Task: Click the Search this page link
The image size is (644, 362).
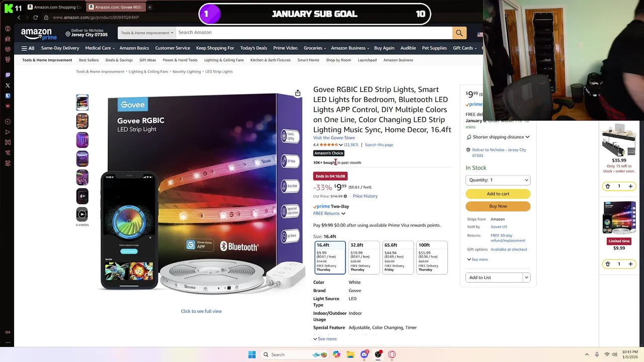Action: 379,145
